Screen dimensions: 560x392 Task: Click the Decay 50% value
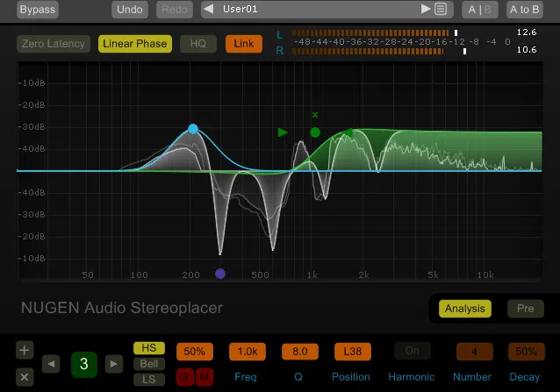coord(527,352)
